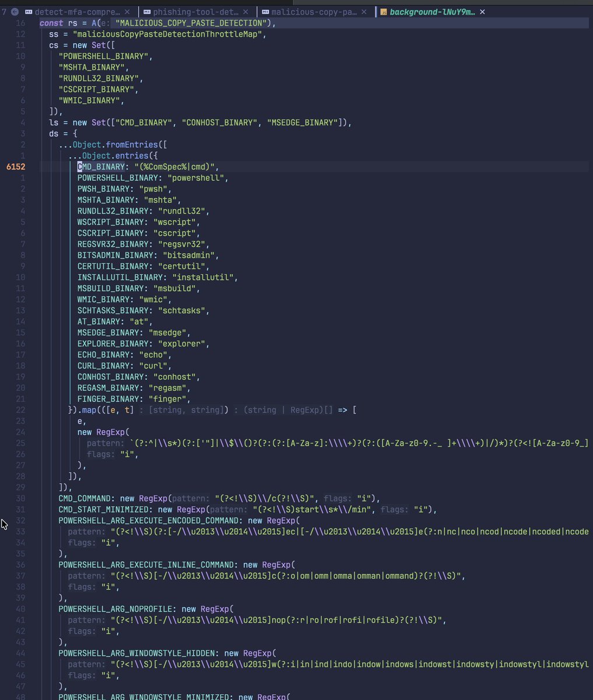The image size is (593, 700).
Task: Click the REGASM_BINARY key
Action: (108, 388)
